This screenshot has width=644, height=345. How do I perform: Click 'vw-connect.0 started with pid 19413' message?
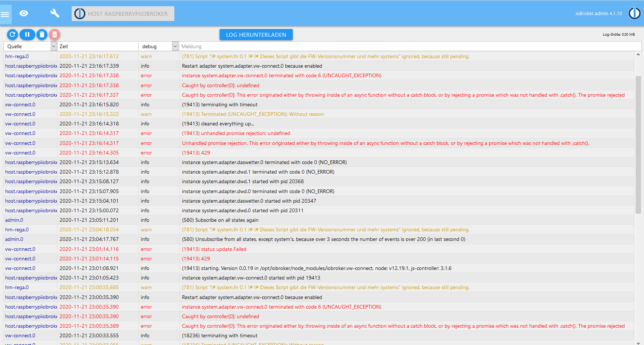(x=251, y=278)
